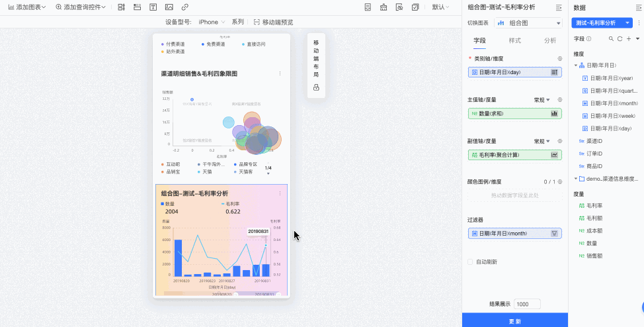The image size is (644, 327).
Task: Click line chart icon on 毛利率(聚合计算) pill
Action: (x=555, y=155)
